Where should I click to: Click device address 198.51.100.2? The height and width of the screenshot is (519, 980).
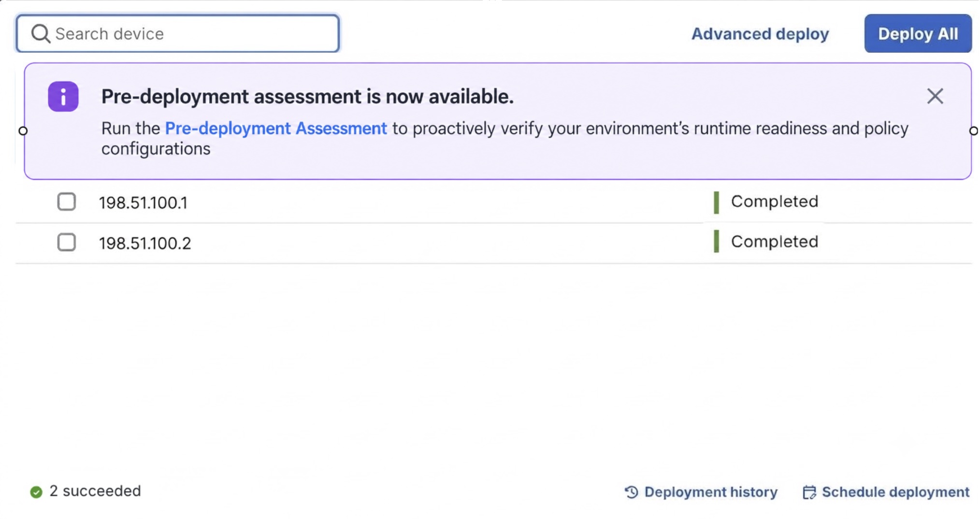click(x=145, y=243)
